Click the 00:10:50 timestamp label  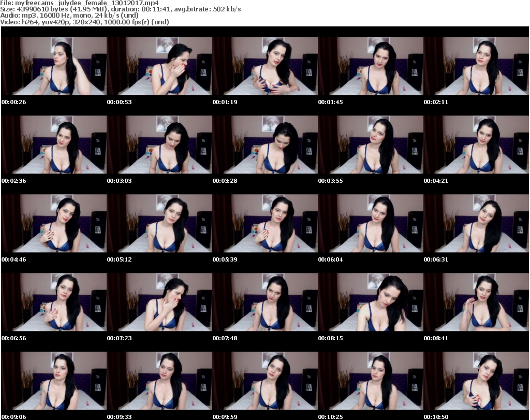[x=436, y=417]
